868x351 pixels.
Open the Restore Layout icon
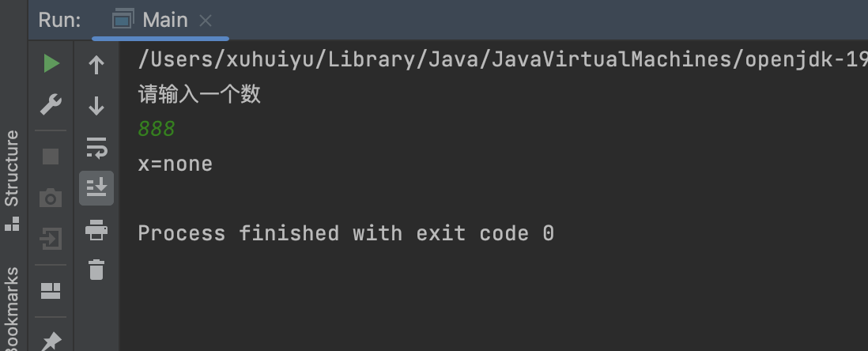click(51, 291)
